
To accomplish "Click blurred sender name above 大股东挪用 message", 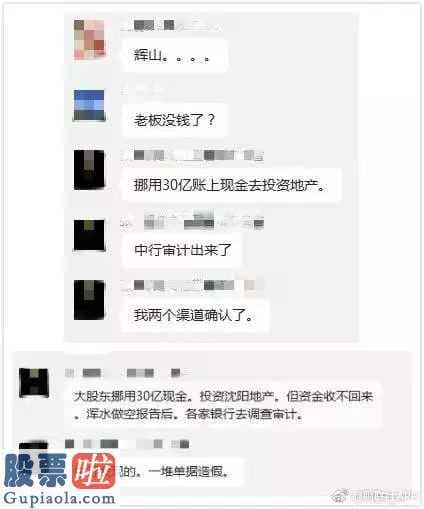I will 127,373.
